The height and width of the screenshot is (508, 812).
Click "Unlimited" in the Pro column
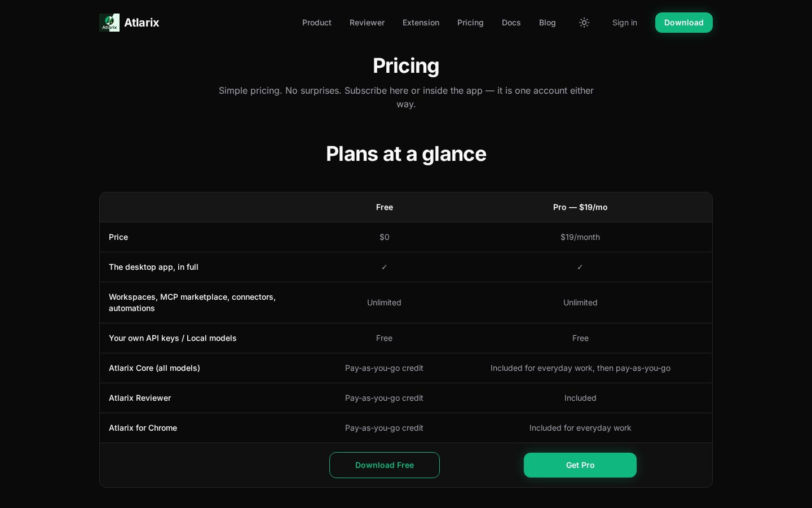click(580, 303)
